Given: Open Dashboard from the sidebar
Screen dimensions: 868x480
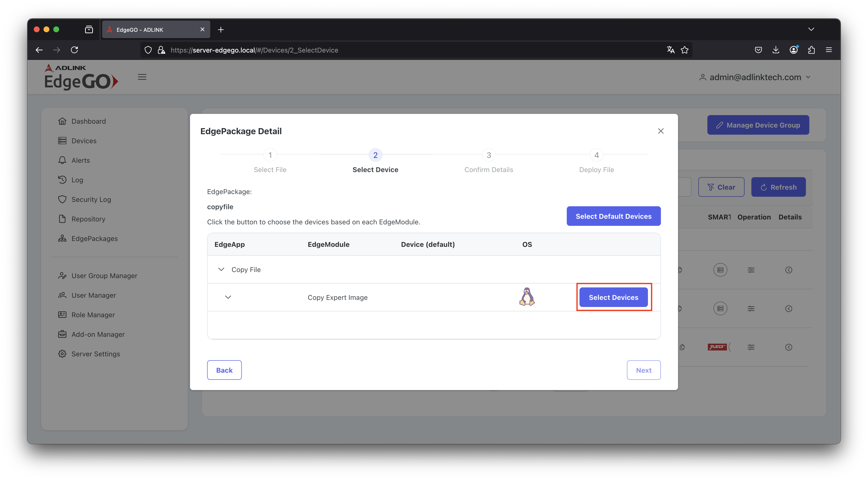Looking at the screenshot, I should click(x=88, y=121).
